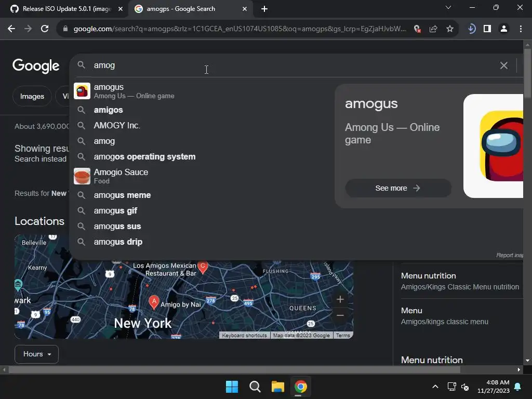
Task: Open the map Terms link
Action: click(343, 335)
